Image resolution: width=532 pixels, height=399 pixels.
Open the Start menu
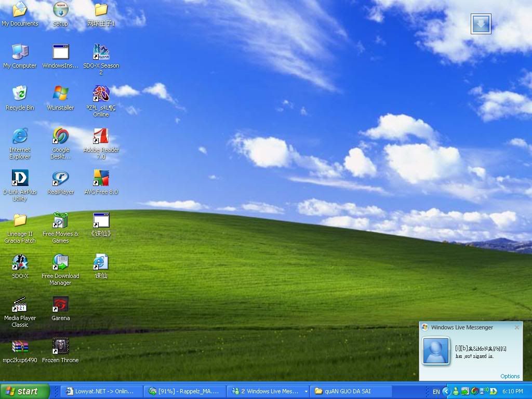(24, 391)
